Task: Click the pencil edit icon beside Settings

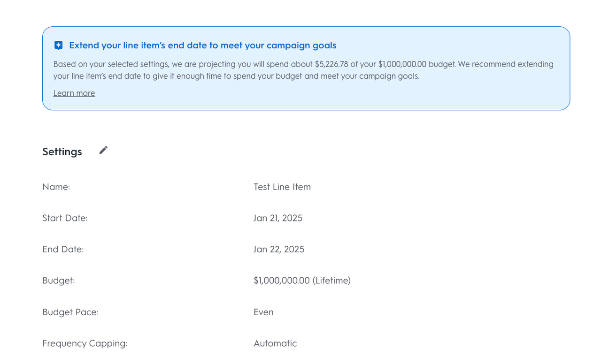Action: (103, 150)
